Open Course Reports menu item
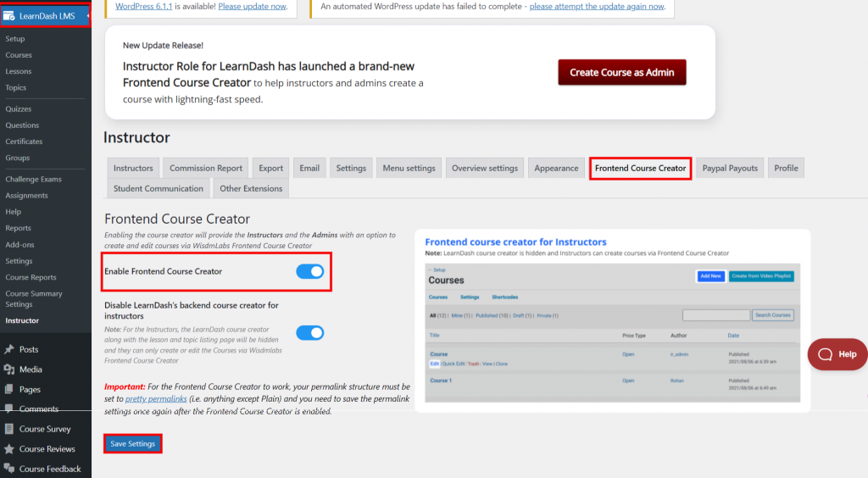Screen dimensions: 868x478 pyautogui.click(x=31, y=277)
